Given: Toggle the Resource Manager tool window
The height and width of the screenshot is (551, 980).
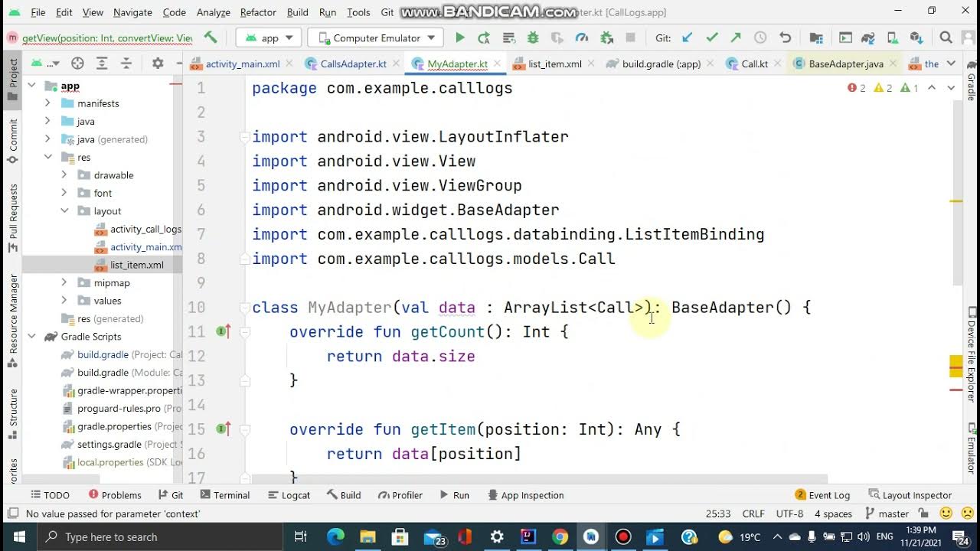Looking at the screenshot, I should pos(12,321).
